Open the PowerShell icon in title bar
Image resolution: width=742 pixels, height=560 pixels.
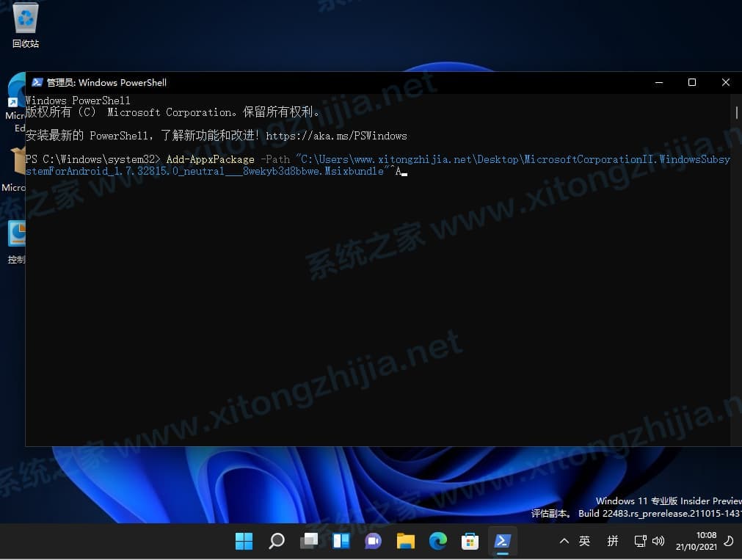[x=36, y=82]
